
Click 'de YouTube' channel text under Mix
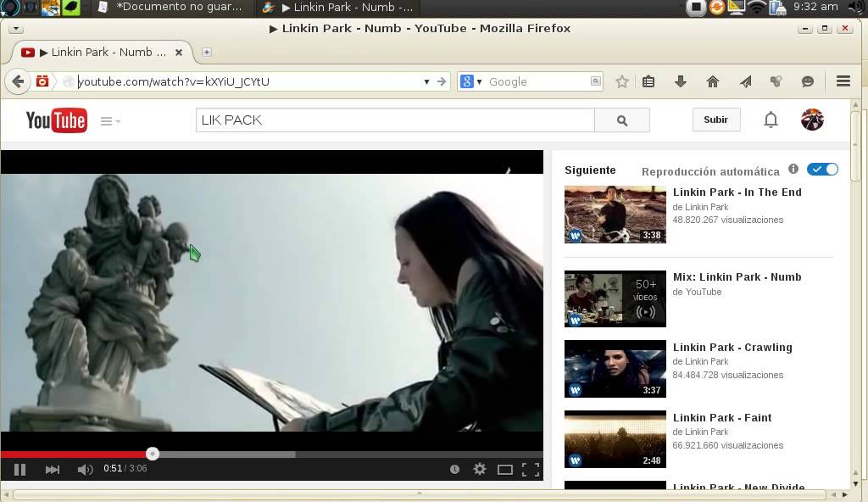[x=697, y=292]
